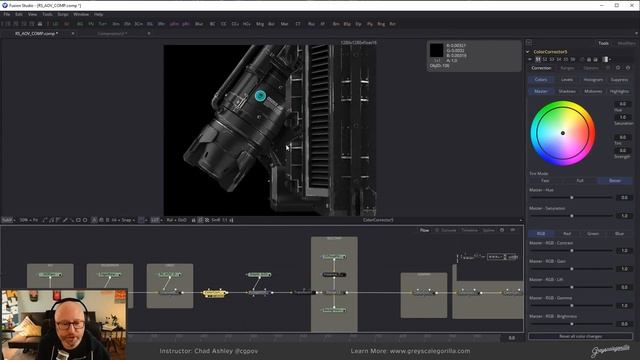The height and width of the screenshot is (360, 640).
Task: Select the Shadows range button
Action: click(x=567, y=91)
